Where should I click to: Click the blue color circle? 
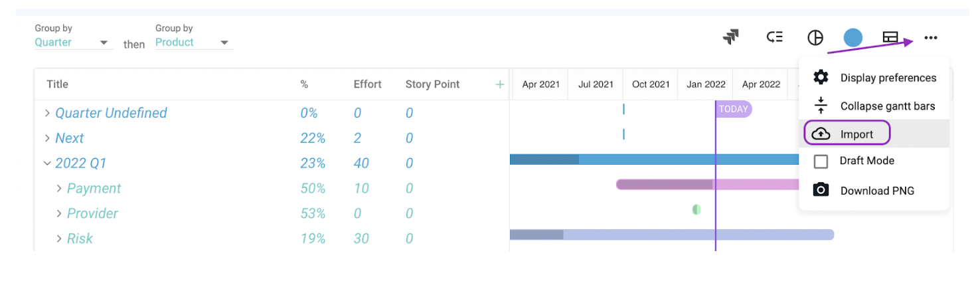pyautogui.click(x=853, y=38)
